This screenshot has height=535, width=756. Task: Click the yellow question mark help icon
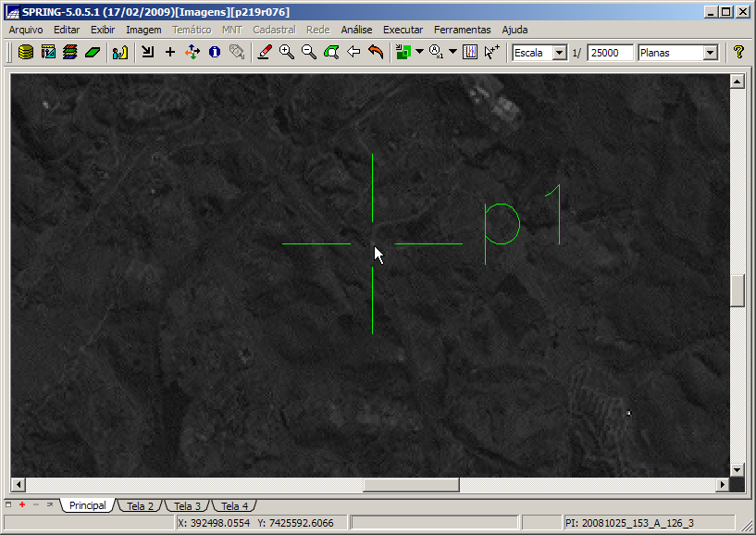738,53
